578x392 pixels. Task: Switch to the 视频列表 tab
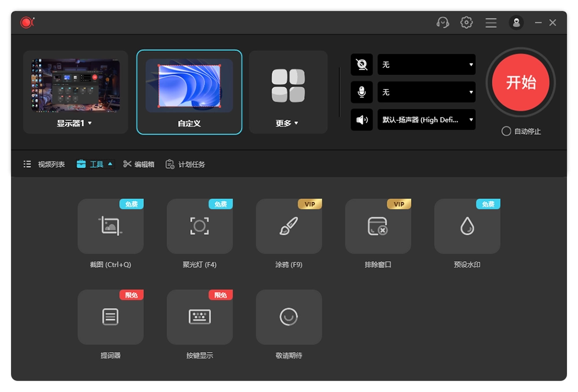(x=45, y=164)
